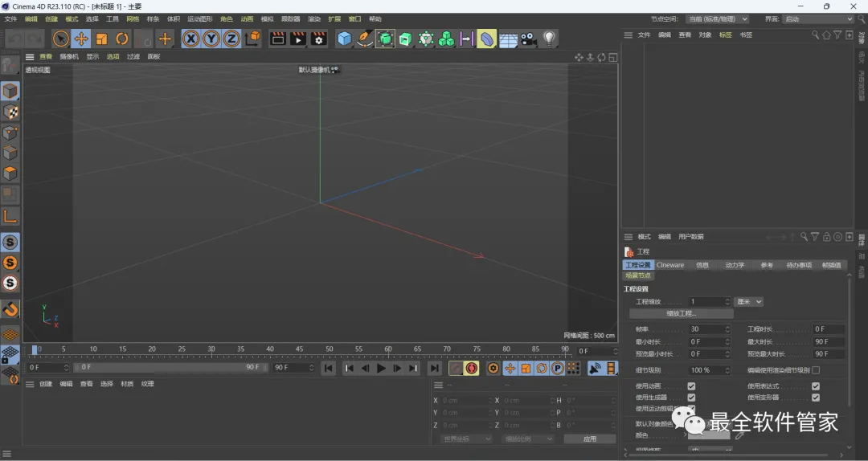Screen dimensions: 868x461
Task: Toggle the X-axis lock
Action: click(x=190, y=39)
